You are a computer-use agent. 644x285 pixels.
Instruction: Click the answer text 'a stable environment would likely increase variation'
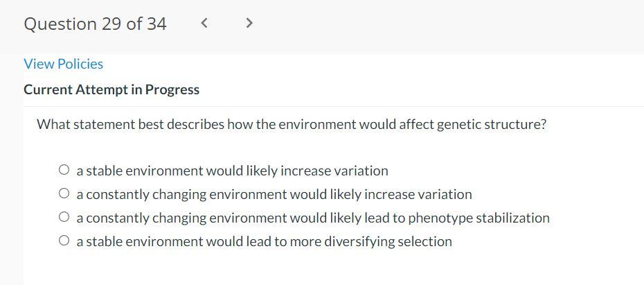click(232, 171)
